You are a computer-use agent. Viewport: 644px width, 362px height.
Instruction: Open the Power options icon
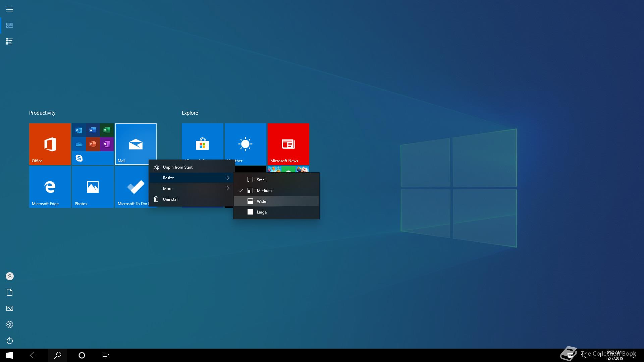10,341
